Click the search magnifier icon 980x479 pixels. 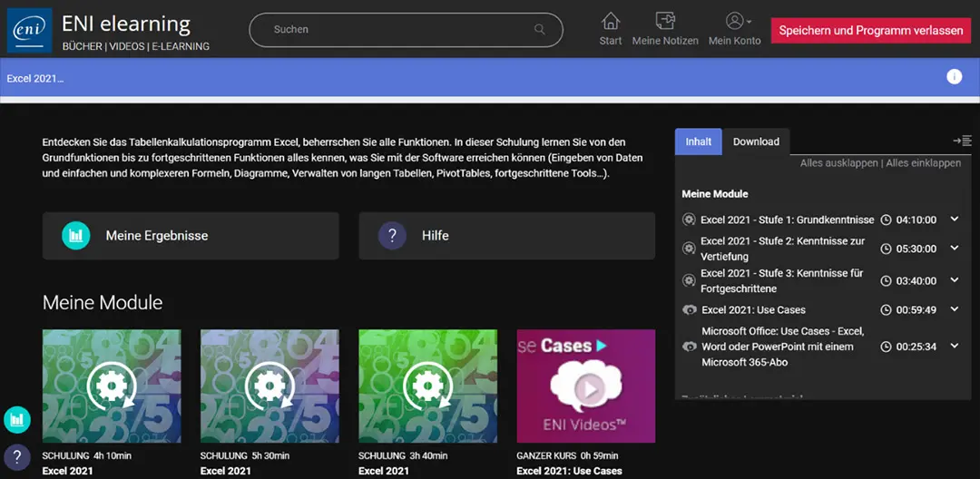pyautogui.click(x=540, y=30)
